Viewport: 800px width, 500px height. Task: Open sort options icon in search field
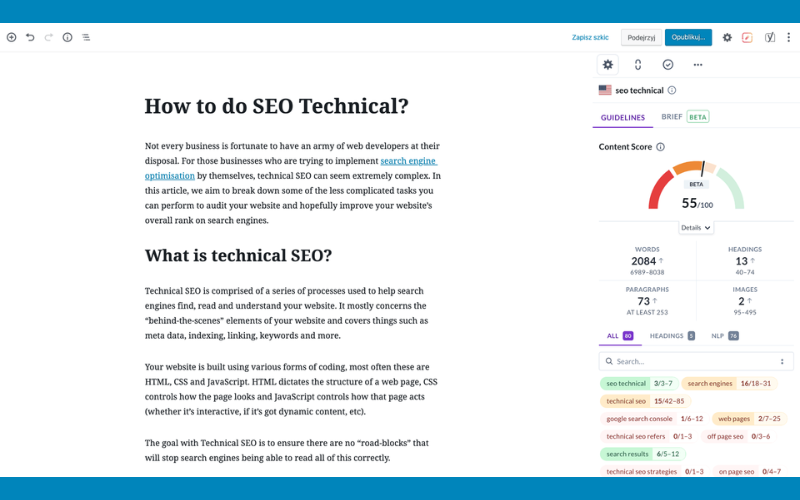click(782, 361)
